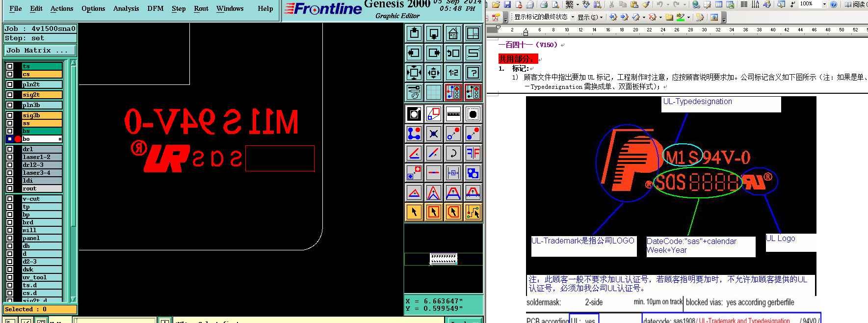
Task: Click the question mark help icon in Genesis
Action: (473, 73)
